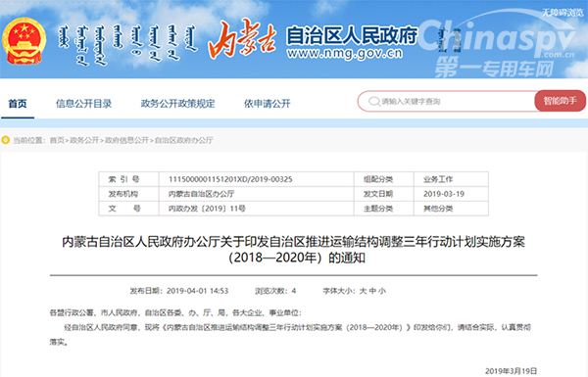
Task: Open 政务公开政策规定 menu item
Action: pyautogui.click(x=177, y=104)
